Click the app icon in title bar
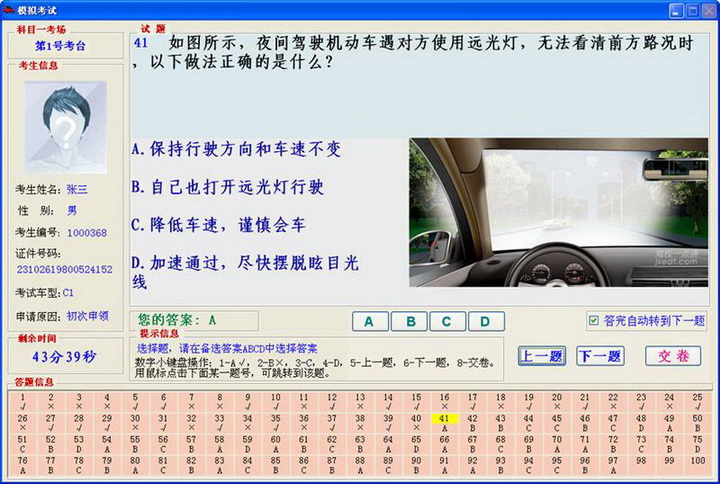 8,10
